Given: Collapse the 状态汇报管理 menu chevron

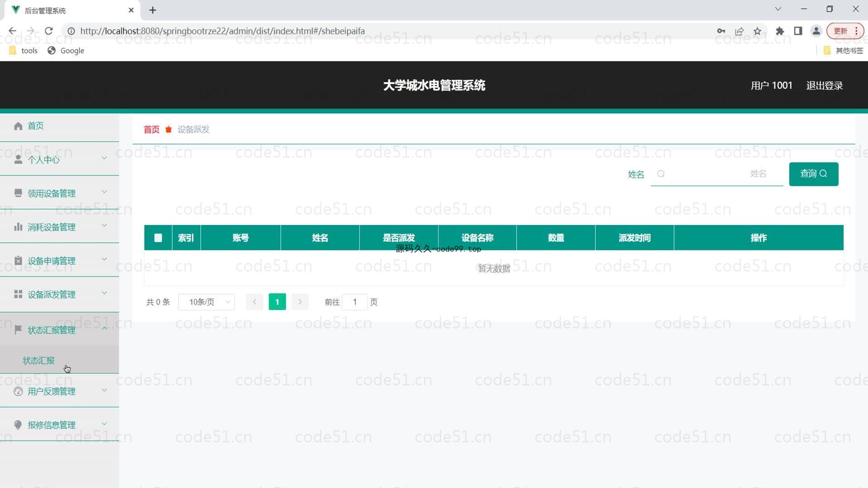Looking at the screenshot, I should click(104, 328).
